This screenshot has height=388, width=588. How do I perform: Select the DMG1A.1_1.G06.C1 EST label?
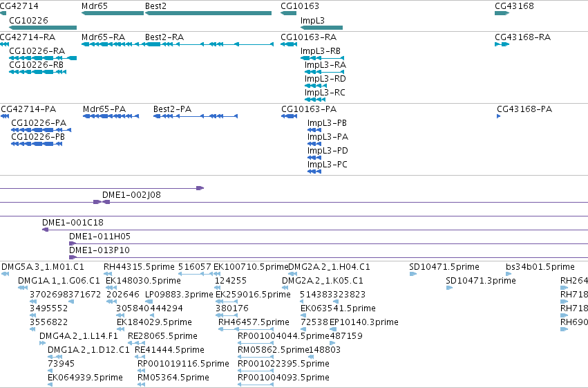pyautogui.click(x=59, y=281)
